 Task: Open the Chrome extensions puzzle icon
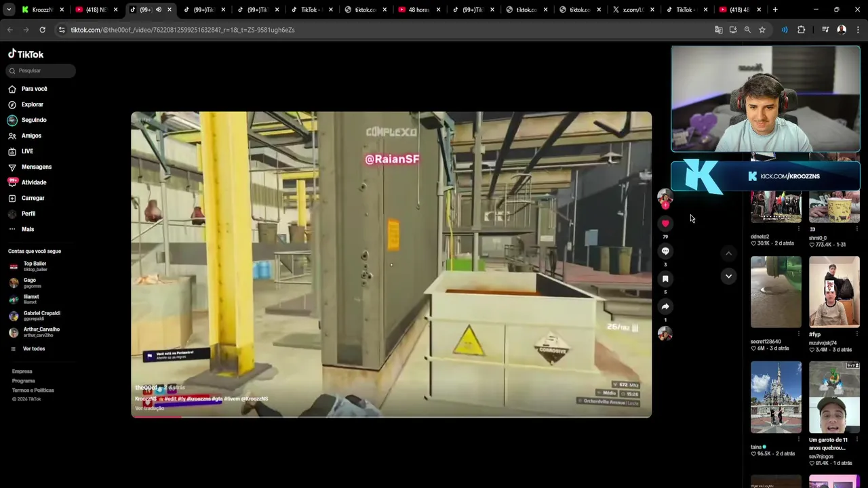point(802,30)
